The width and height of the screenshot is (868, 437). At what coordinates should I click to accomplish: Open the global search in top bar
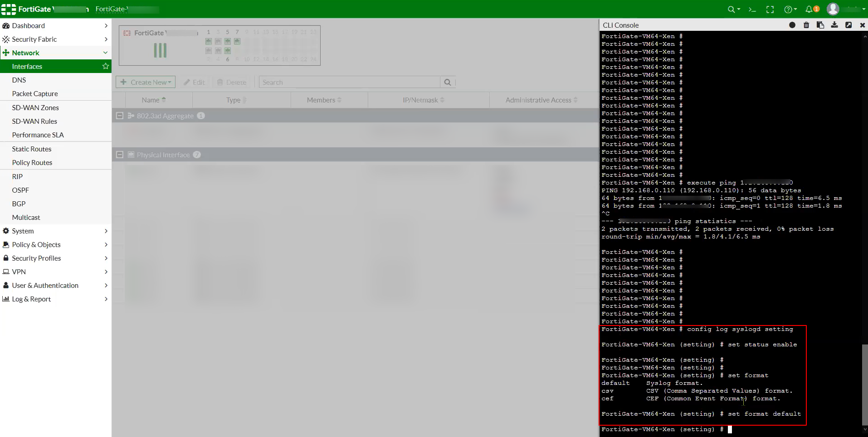click(733, 9)
